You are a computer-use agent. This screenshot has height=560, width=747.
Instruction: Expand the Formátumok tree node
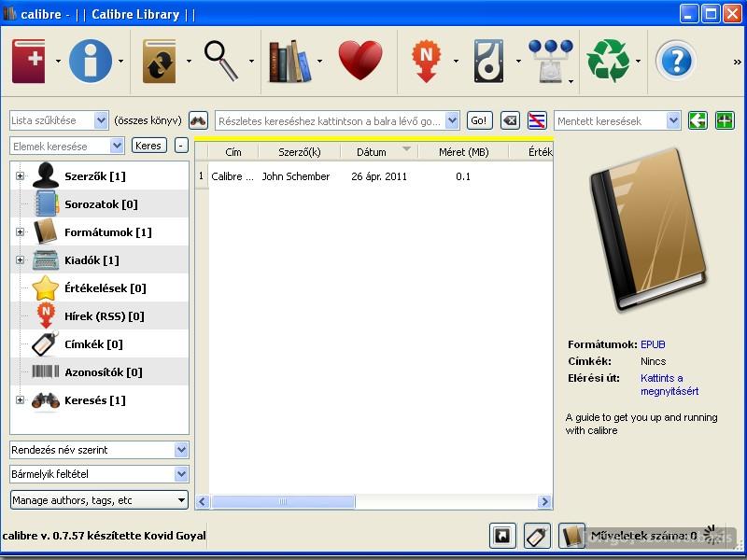tap(20, 231)
